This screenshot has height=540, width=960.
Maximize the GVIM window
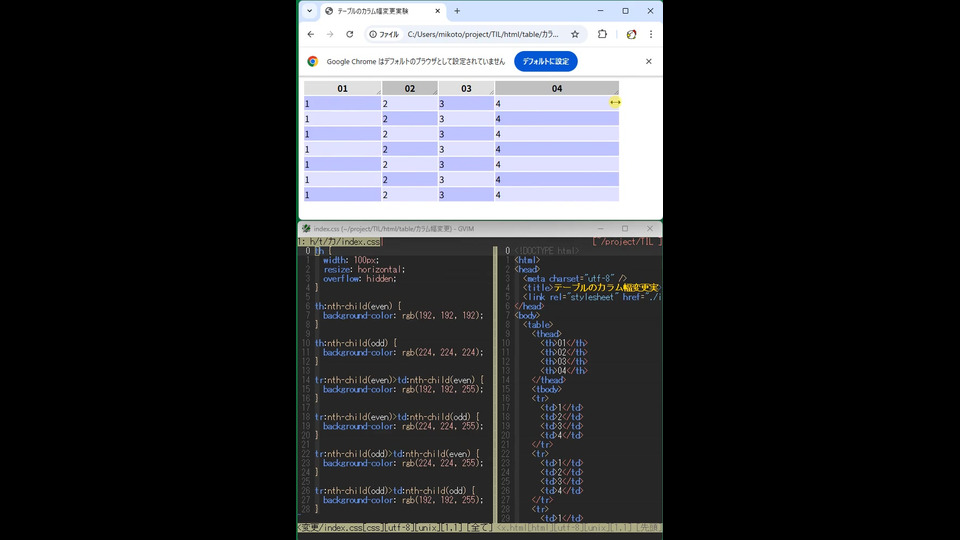click(x=625, y=228)
